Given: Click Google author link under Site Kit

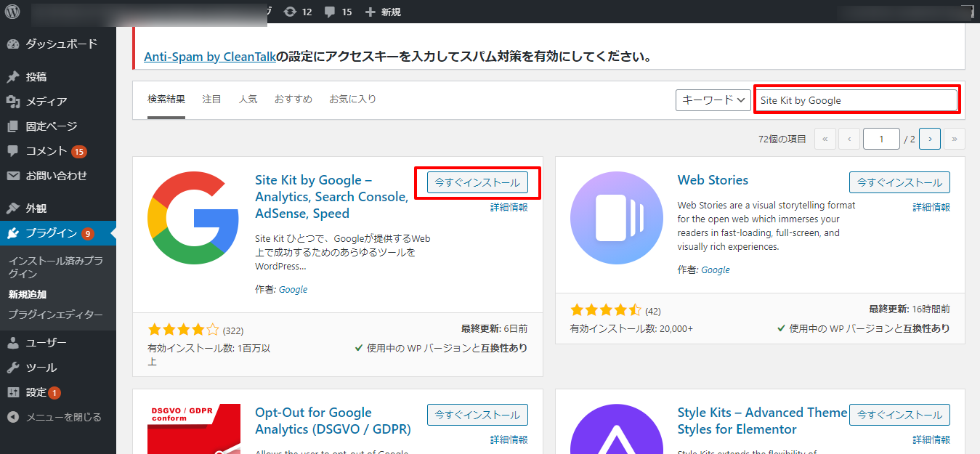Looking at the screenshot, I should (293, 289).
